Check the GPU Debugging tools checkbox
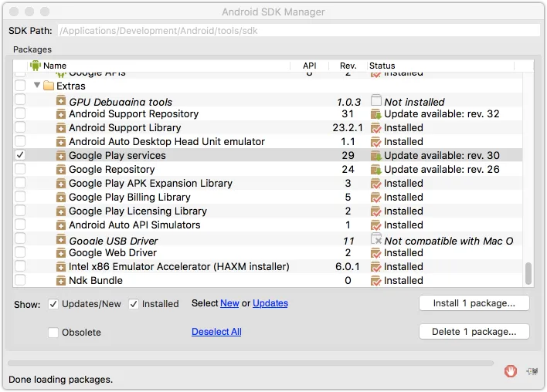 [x=20, y=100]
